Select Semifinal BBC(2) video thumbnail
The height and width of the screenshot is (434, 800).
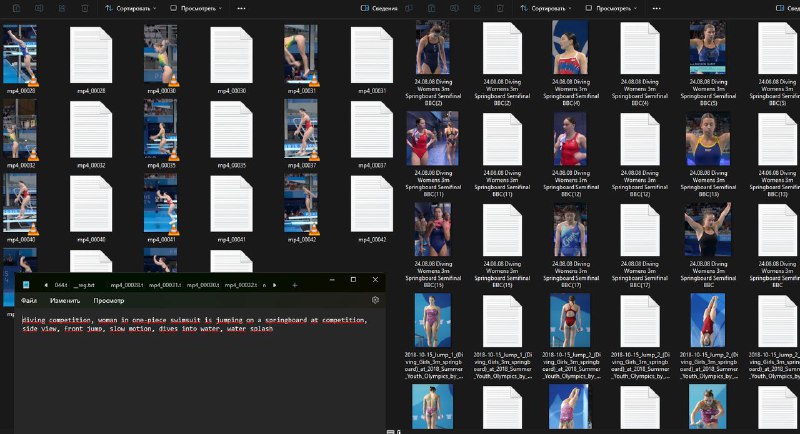(433, 47)
